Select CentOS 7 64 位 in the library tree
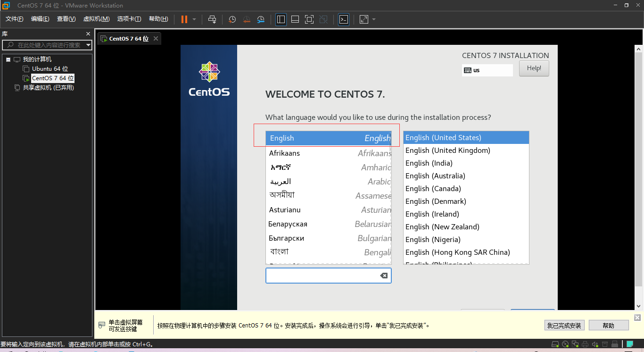This screenshot has height=352, width=644. tap(53, 78)
